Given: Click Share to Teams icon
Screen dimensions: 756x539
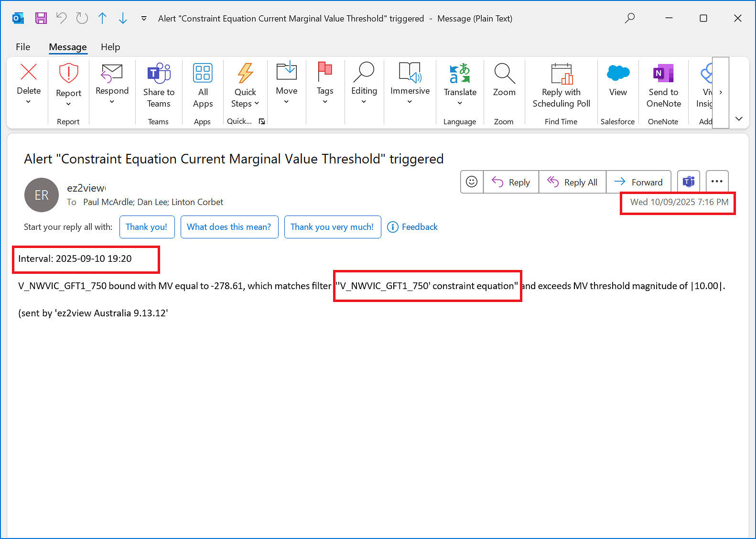Looking at the screenshot, I should click(x=159, y=73).
